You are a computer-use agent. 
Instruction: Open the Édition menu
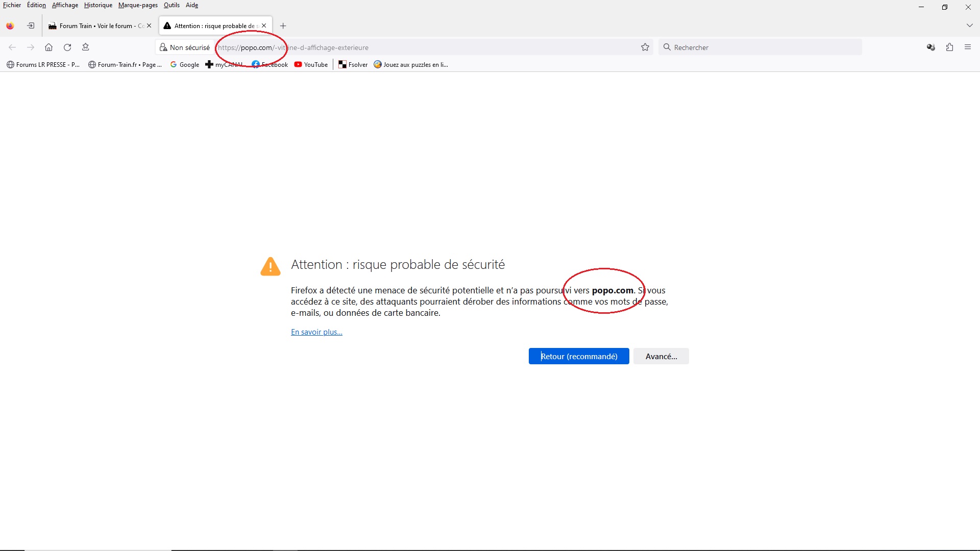coord(36,5)
